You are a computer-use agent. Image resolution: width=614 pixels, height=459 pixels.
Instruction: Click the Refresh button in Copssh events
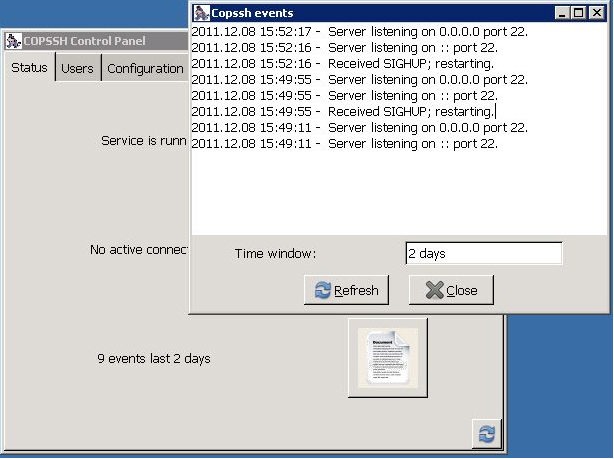[347, 290]
